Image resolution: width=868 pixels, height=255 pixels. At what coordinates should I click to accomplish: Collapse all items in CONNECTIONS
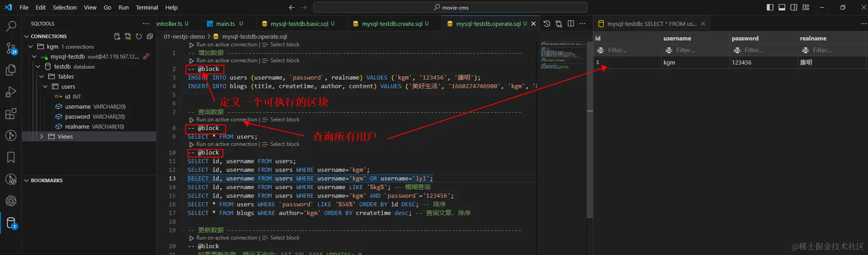click(150, 36)
